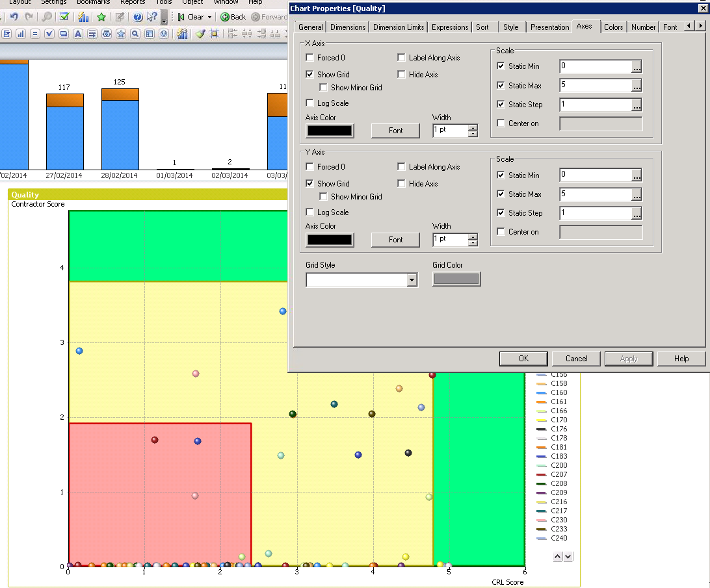
Task: Click the X Axis Font button
Action: click(x=395, y=131)
